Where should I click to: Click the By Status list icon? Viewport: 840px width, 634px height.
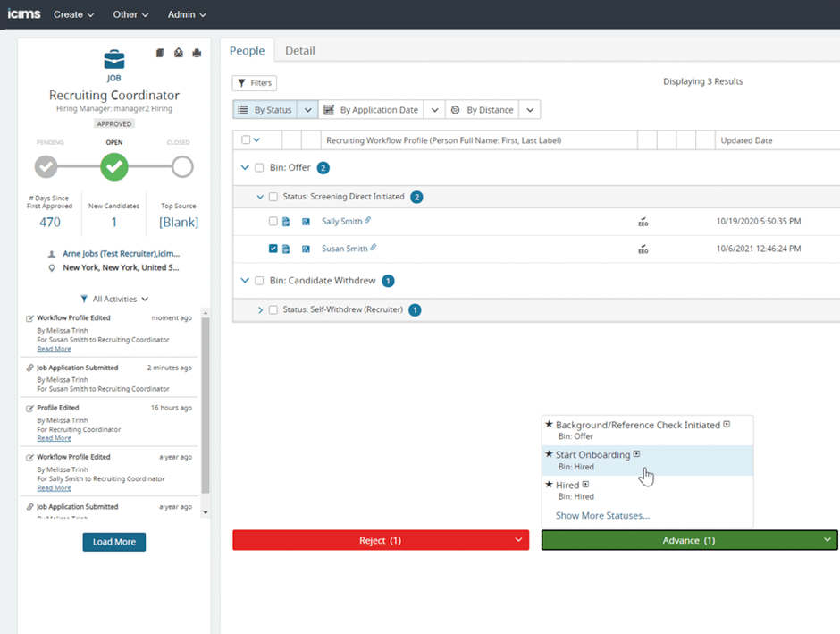pos(243,110)
